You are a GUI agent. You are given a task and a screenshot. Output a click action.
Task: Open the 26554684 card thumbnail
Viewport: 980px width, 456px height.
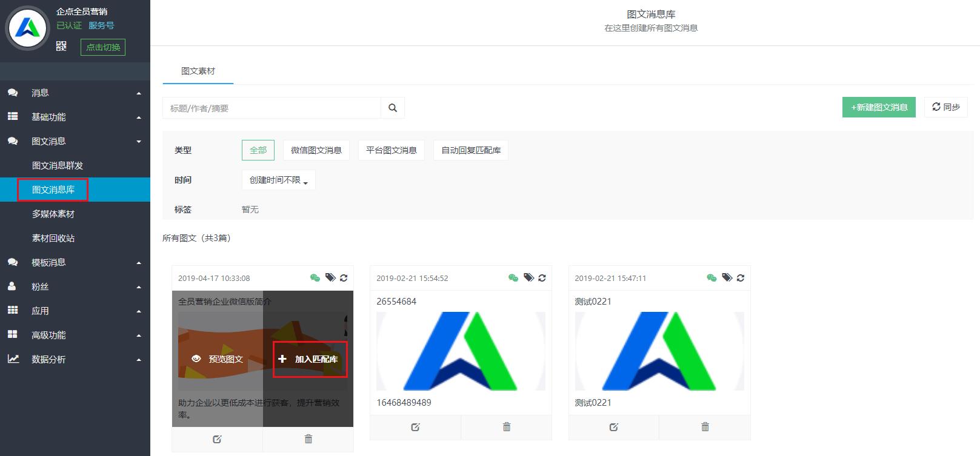[461, 351]
